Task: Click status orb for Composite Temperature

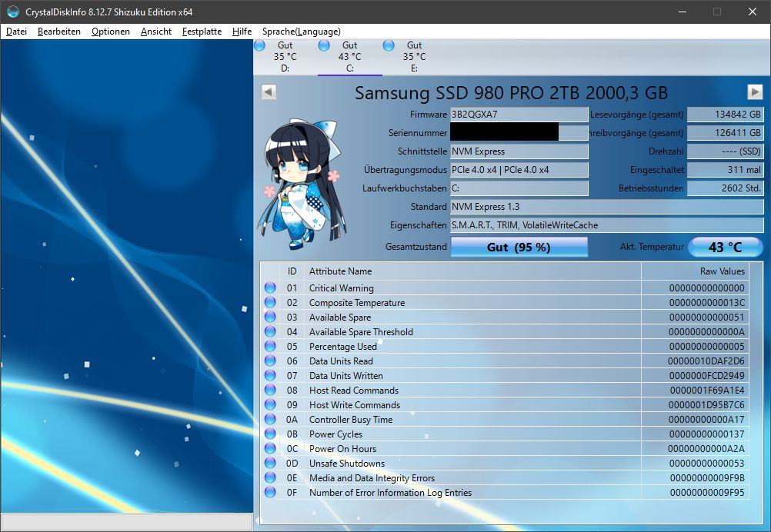Action: tap(270, 302)
